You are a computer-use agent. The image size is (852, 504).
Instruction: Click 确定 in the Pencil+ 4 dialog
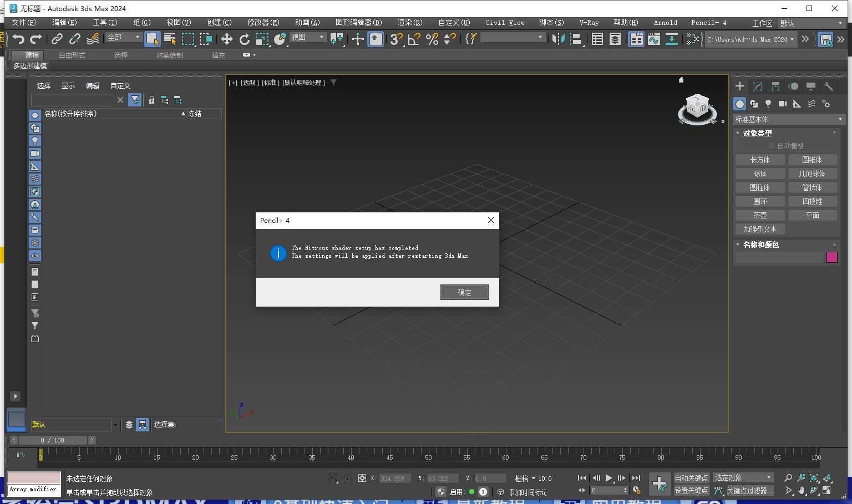pos(464,292)
